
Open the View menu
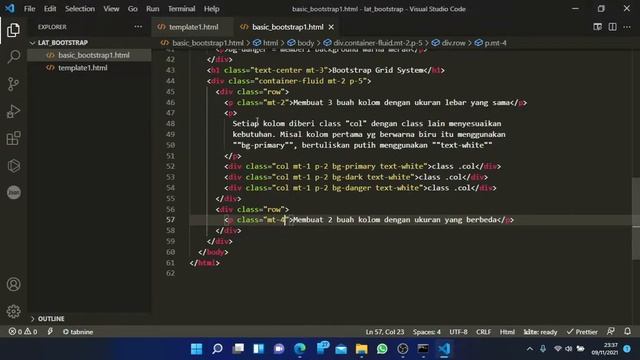click(x=111, y=9)
